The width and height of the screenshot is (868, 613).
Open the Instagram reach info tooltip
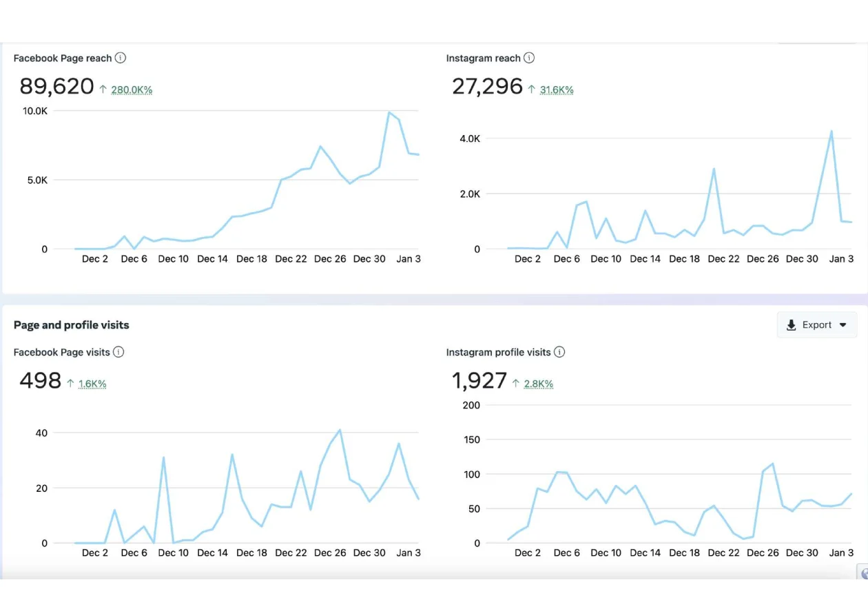pos(529,58)
